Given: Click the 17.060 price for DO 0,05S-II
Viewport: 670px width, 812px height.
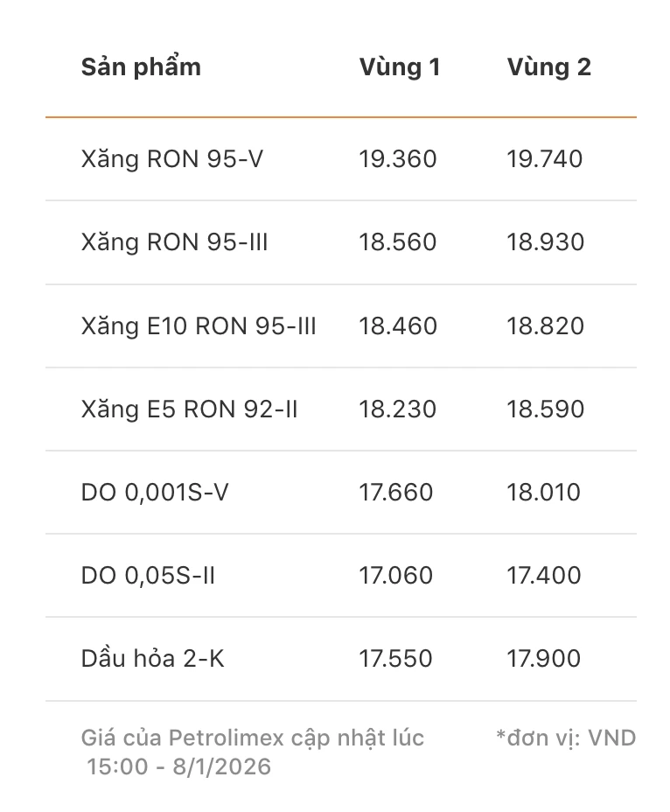Looking at the screenshot, I should click(395, 576).
